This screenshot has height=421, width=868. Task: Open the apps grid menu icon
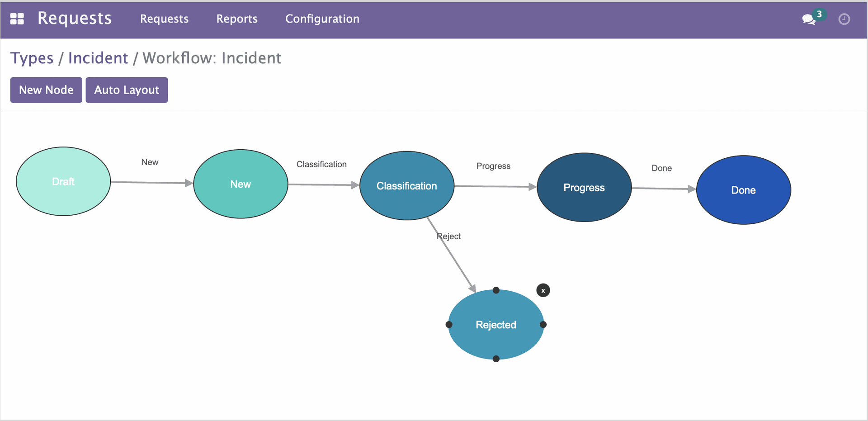pos(17,19)
